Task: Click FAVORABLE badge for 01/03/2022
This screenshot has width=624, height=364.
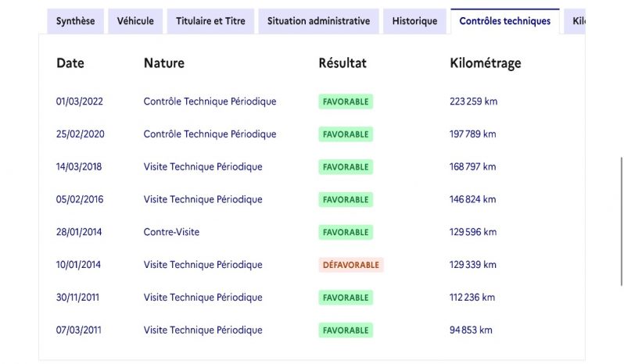Action: tap(346, 102)
